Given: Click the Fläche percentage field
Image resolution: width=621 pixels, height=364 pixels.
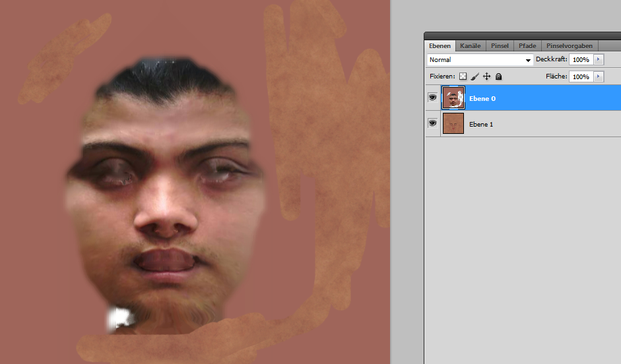Looking at the screenshot, I should coord(581,76).
